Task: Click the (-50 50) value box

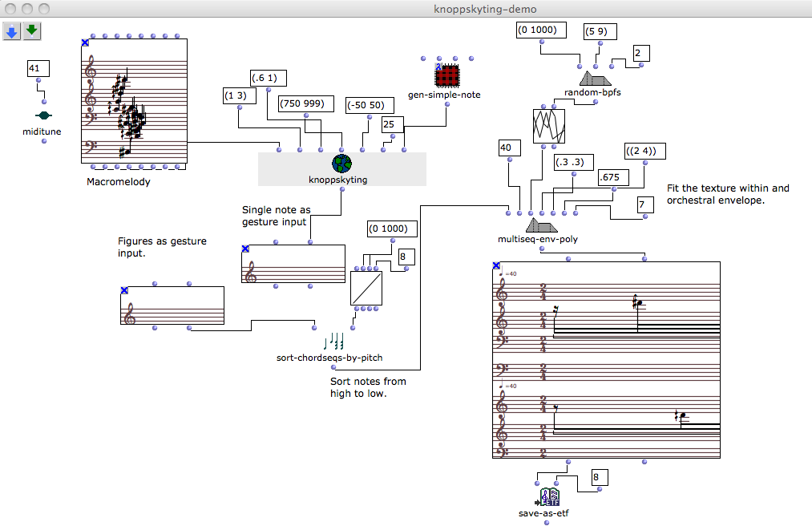Action: 369,105
